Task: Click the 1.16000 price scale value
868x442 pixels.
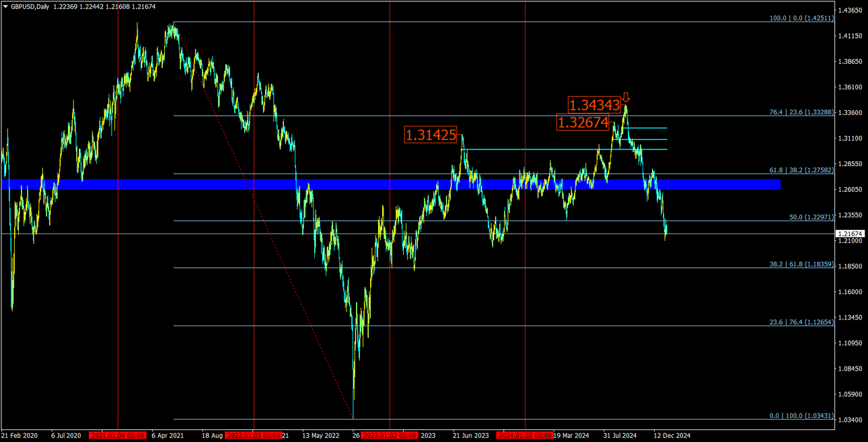Action: [849, 292]
